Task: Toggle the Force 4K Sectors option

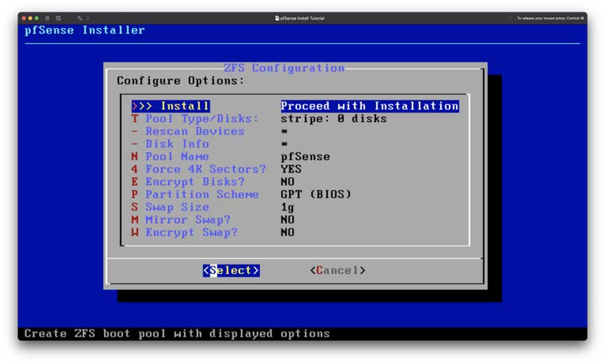Action: click(x=199, y=169)
